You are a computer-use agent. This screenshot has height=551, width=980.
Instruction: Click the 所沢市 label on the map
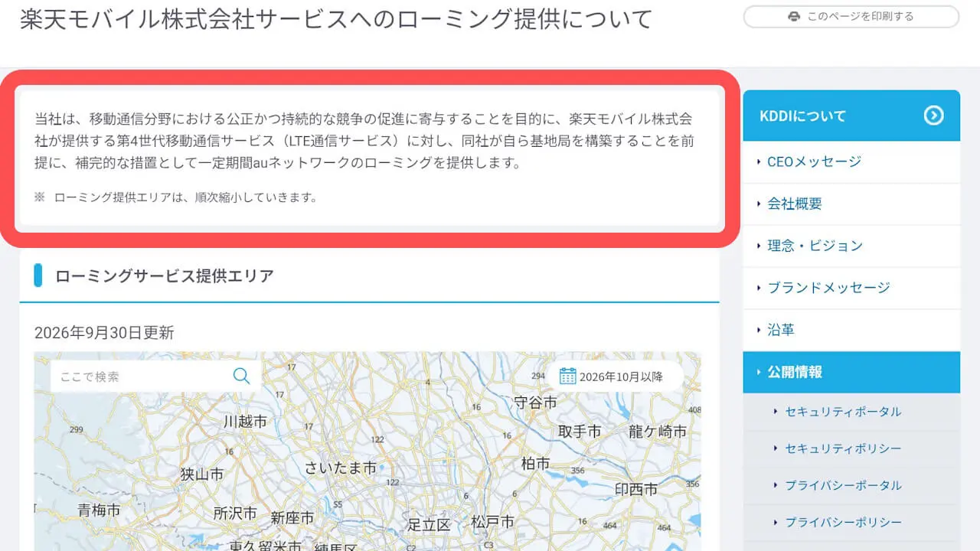[x=235, y=513]
